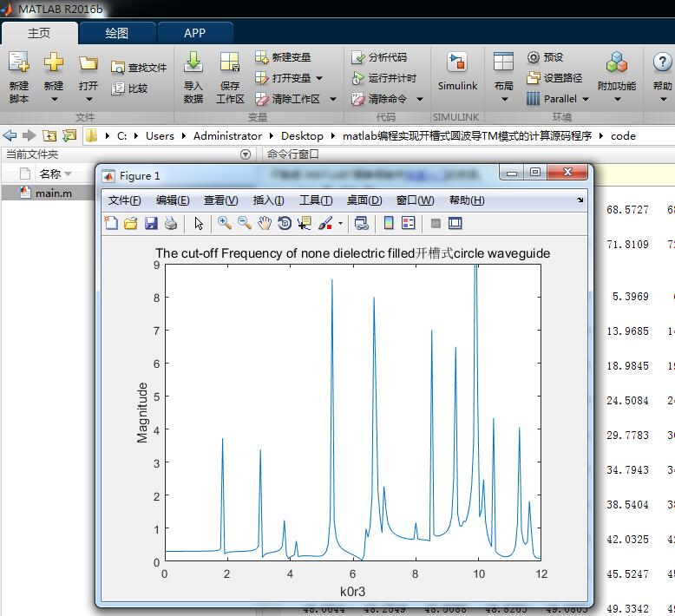Go back with the address bar left arrow
The width and height of the screenshot is (675, 616).
(x=10, y=136)
